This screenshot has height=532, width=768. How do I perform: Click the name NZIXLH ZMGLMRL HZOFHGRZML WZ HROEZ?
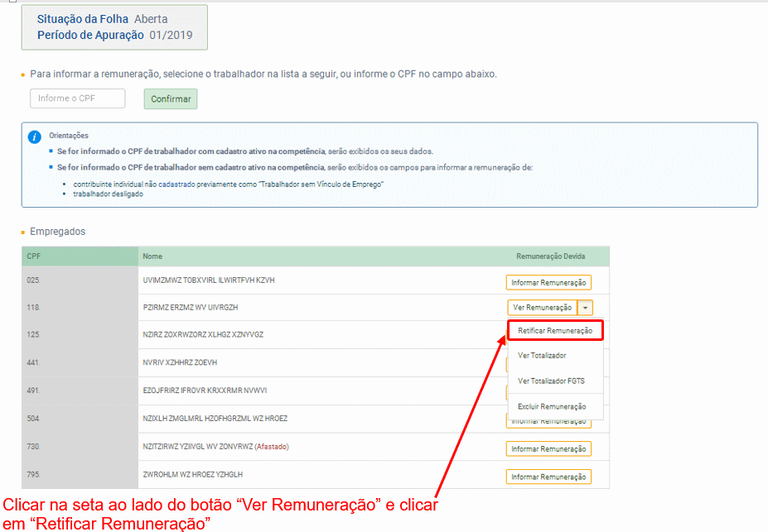click(215, 418)
